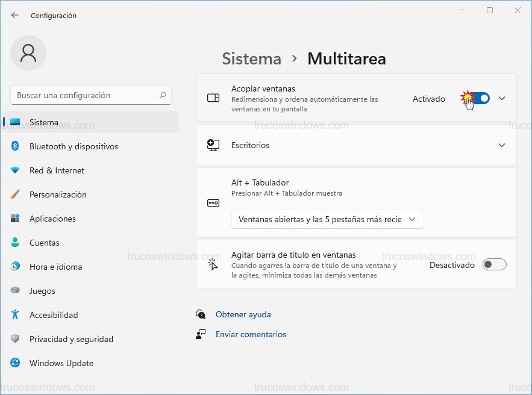Open Enviar comentarios

(251, 334)
